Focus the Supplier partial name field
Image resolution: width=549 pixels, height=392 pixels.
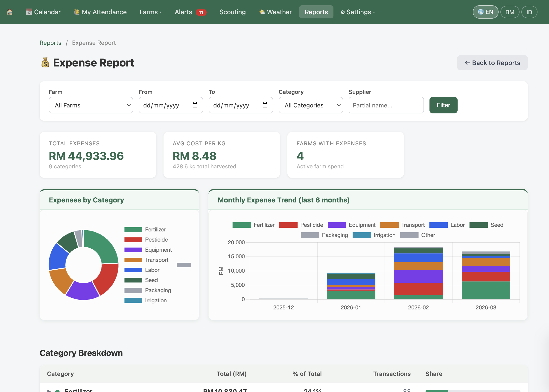coord(386,105)
